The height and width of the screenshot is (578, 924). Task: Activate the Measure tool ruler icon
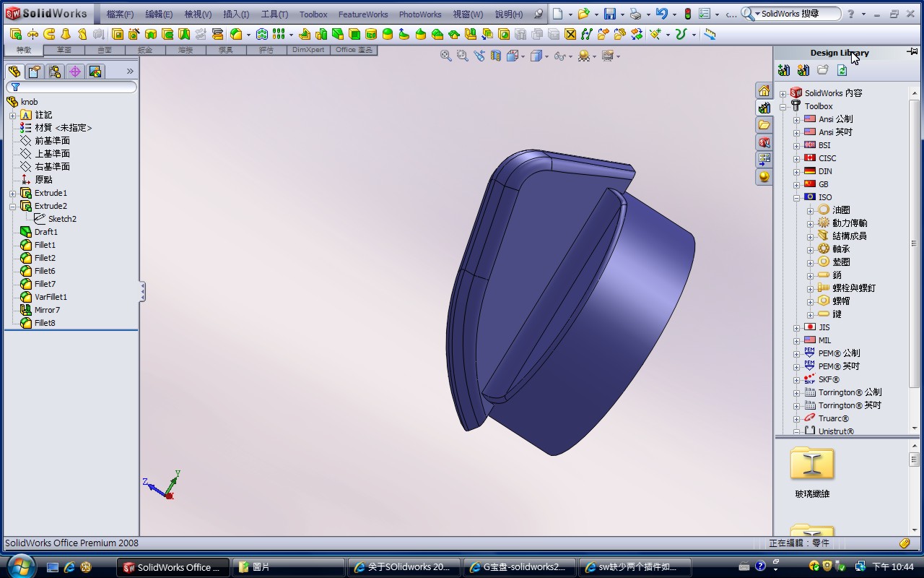710,34
